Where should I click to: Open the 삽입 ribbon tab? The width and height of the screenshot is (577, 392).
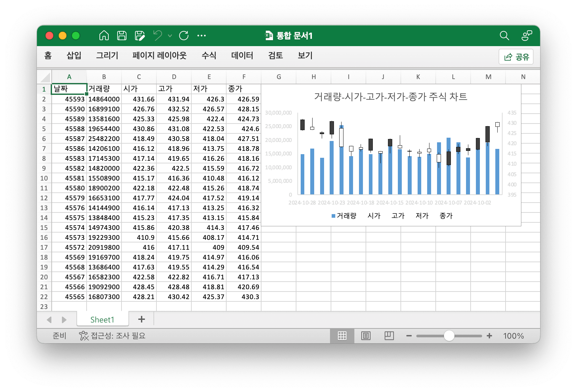pos(74,55)
